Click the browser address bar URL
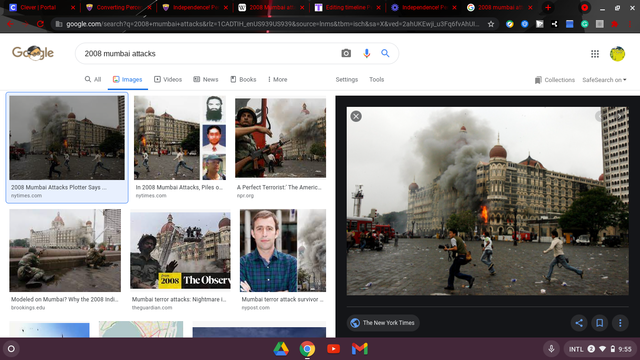640x360 pixels. click(x=273, y=24)
